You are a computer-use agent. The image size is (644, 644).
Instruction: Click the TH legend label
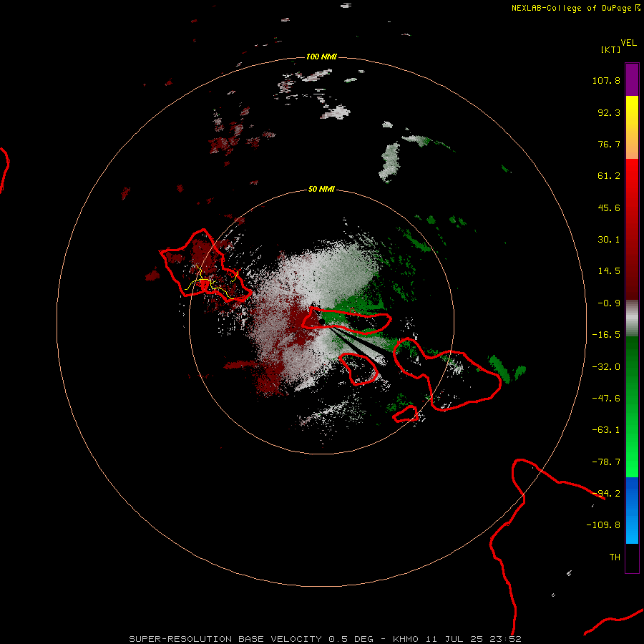pyautogui.click(x=615, y=557)
